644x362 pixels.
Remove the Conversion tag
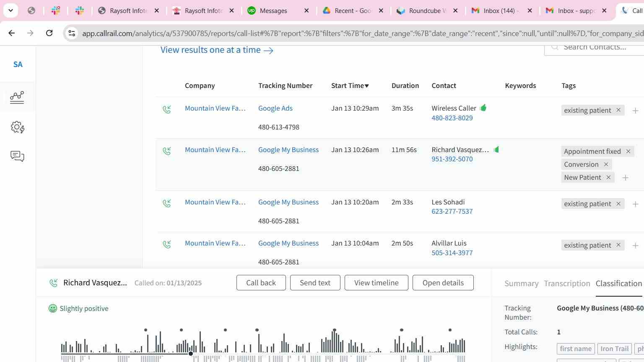click(606, 164)
